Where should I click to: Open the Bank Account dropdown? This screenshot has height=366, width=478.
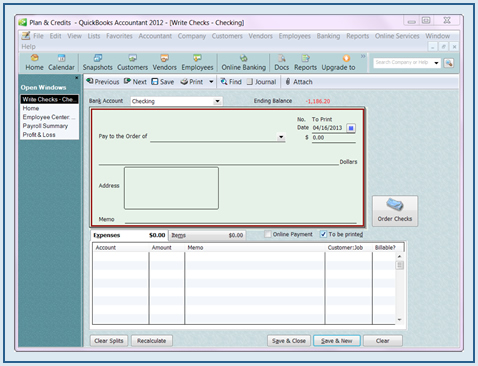pyautogui.click(x=217, y=101)
